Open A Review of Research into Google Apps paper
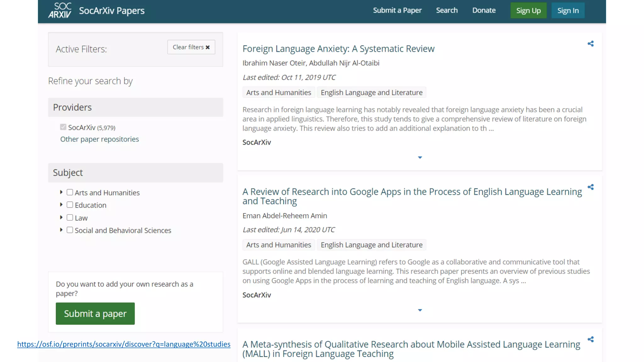This screenshot has width=644, height=362. coord(412,196)
